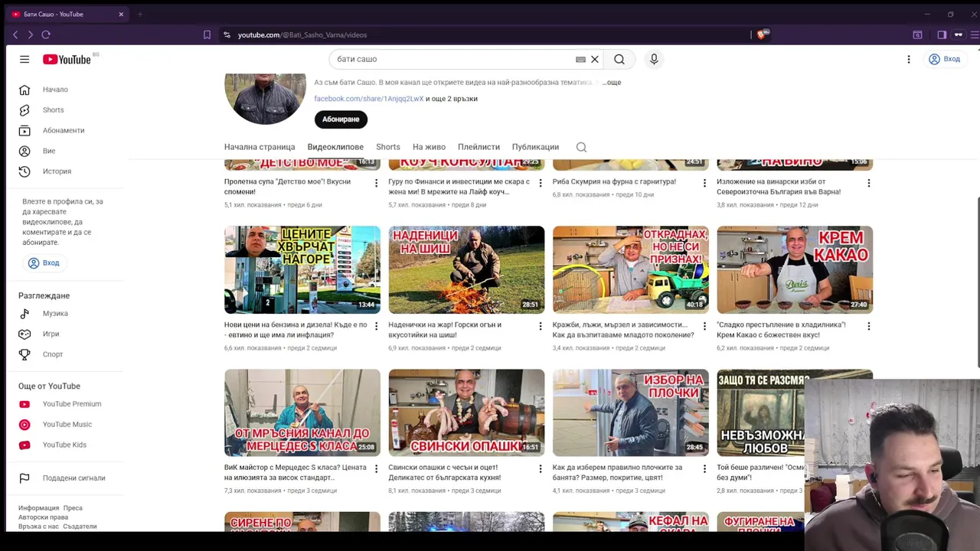
Task: Reload the page with browser refresh icon
Action: 46,34
